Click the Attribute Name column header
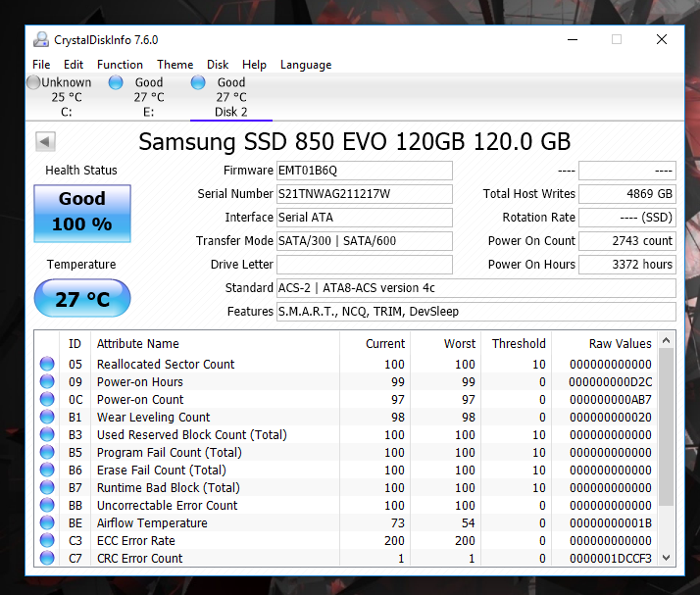 [215, 344]
